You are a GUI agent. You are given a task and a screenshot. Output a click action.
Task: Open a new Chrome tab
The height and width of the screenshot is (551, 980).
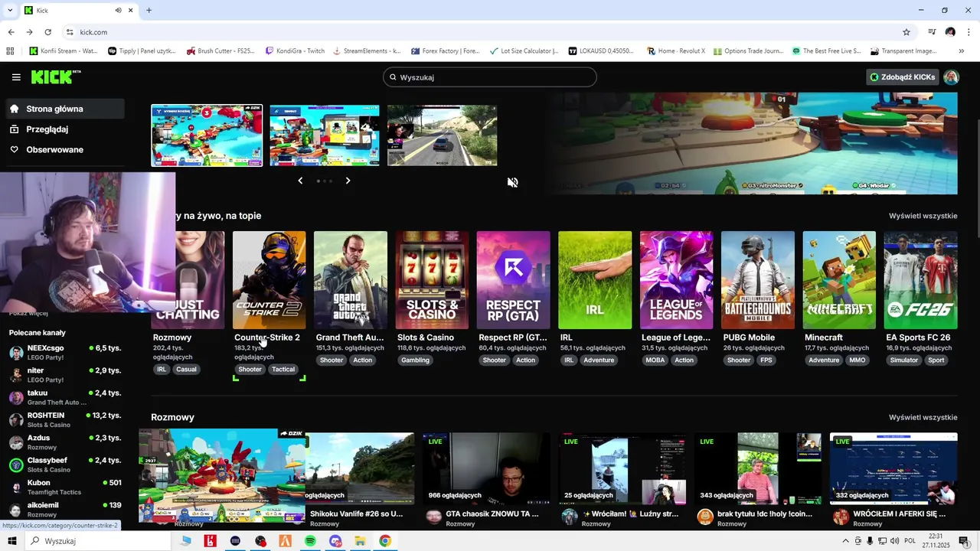(149, 10)
